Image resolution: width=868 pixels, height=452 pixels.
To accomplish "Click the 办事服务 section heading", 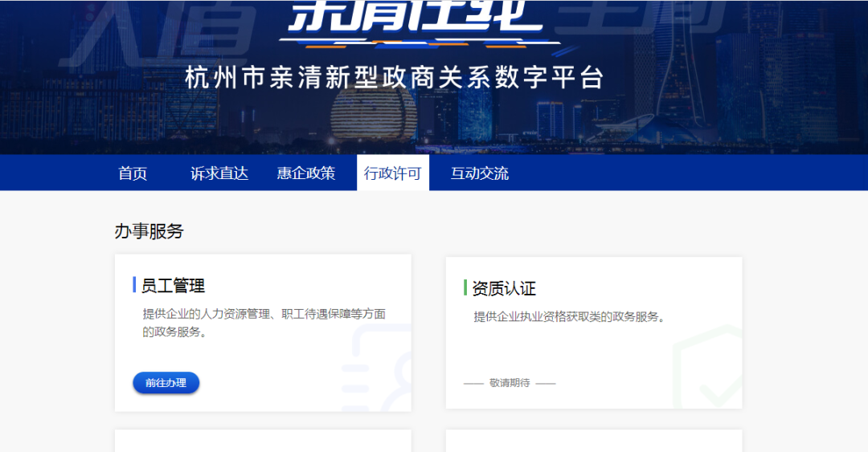I will (x=149, y=231).
